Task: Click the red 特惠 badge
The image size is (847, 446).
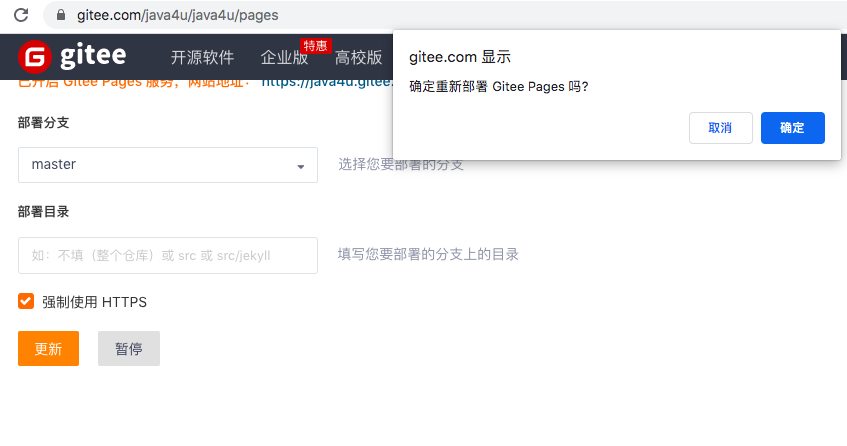Action: click(x=315, y=46)
